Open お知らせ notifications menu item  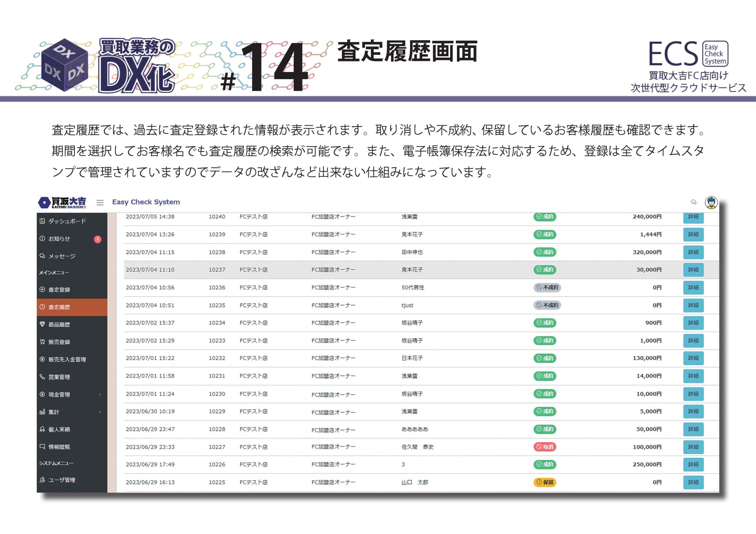(59, 239)
